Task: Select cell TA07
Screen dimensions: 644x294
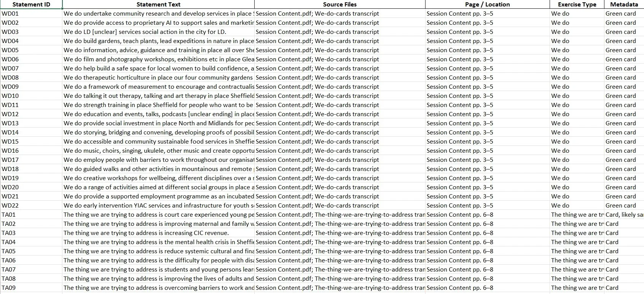Action: [31, 269]
